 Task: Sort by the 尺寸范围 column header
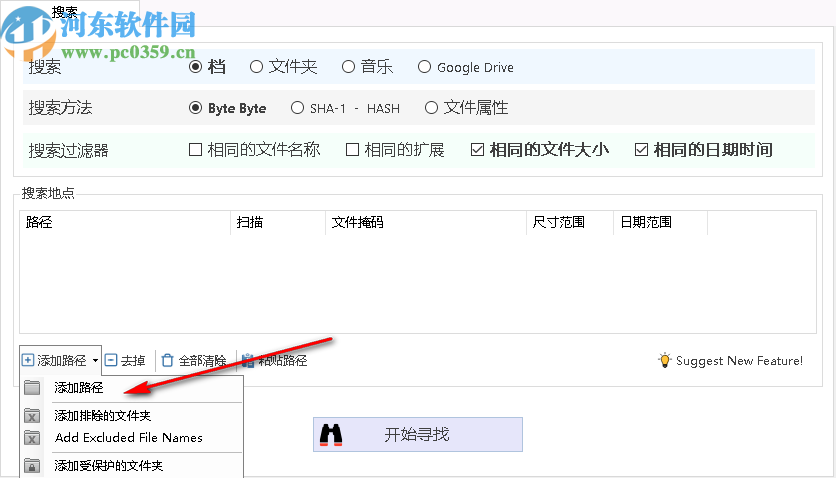570,222
